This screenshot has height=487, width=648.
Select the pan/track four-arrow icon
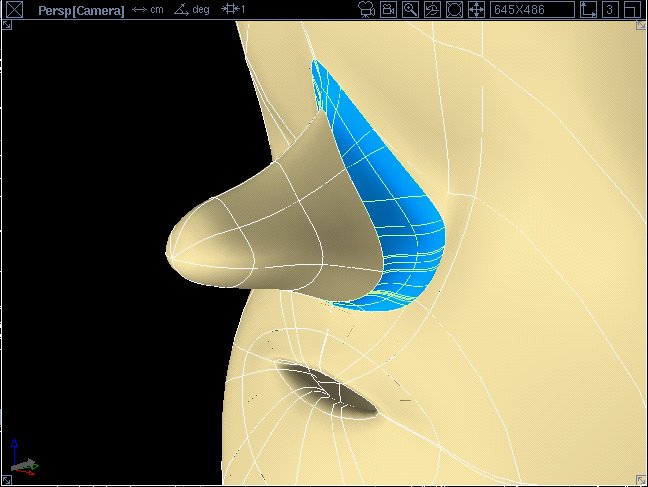pyautogui.click(x=476, y=10)
